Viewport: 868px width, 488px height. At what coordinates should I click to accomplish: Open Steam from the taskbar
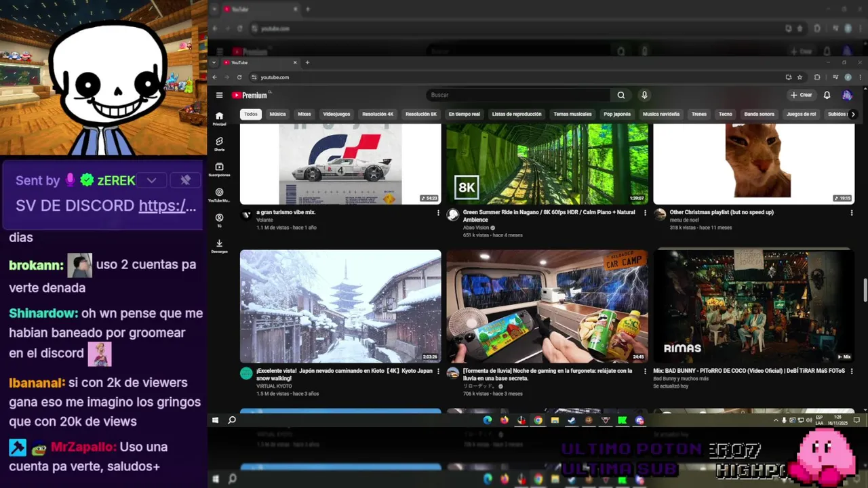572,420
